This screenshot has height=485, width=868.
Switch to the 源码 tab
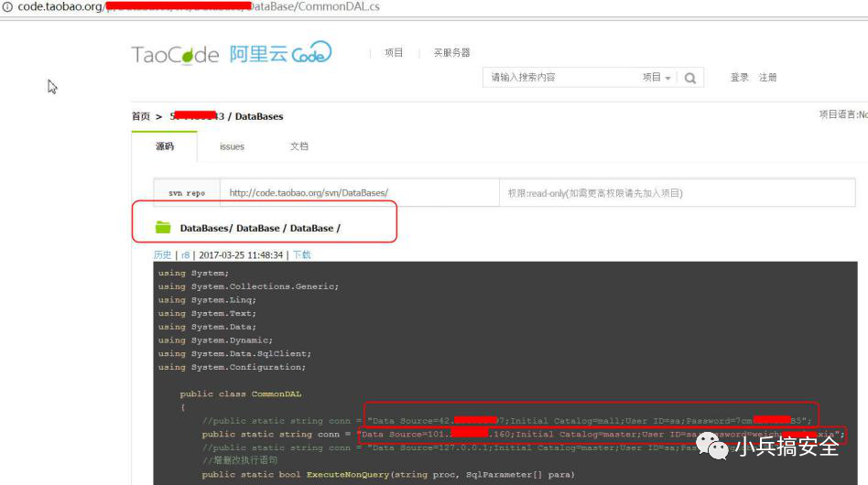point(165,146)
